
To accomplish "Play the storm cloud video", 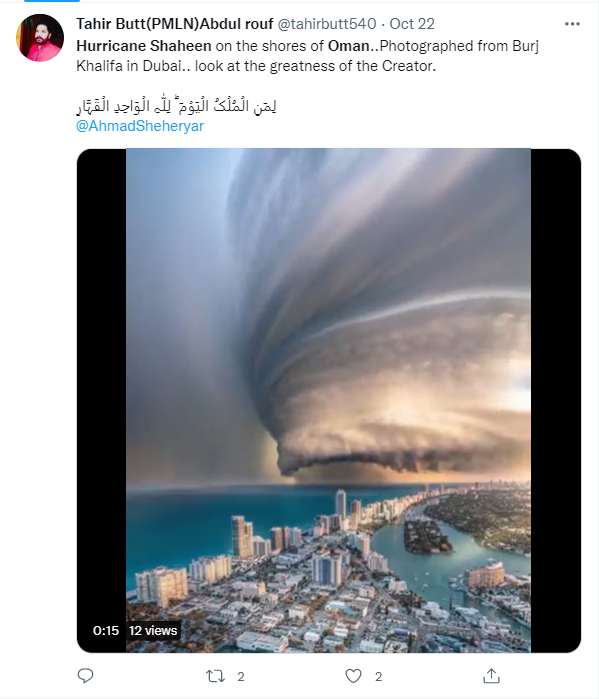I will click(328, 400).
